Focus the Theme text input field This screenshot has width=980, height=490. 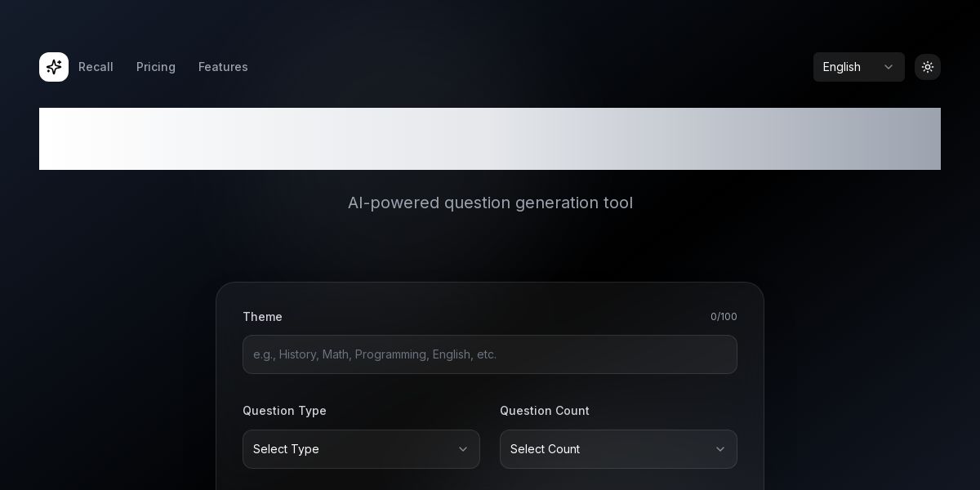490,354
